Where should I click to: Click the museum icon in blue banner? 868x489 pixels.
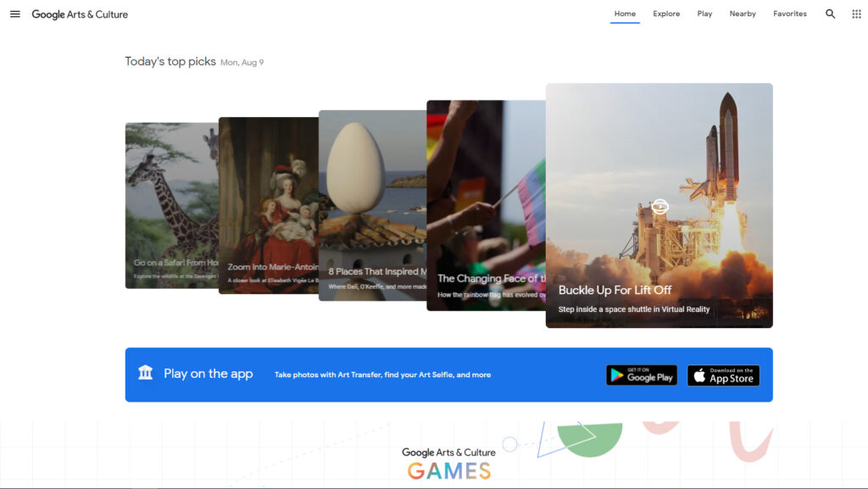(x=145, y=372)
